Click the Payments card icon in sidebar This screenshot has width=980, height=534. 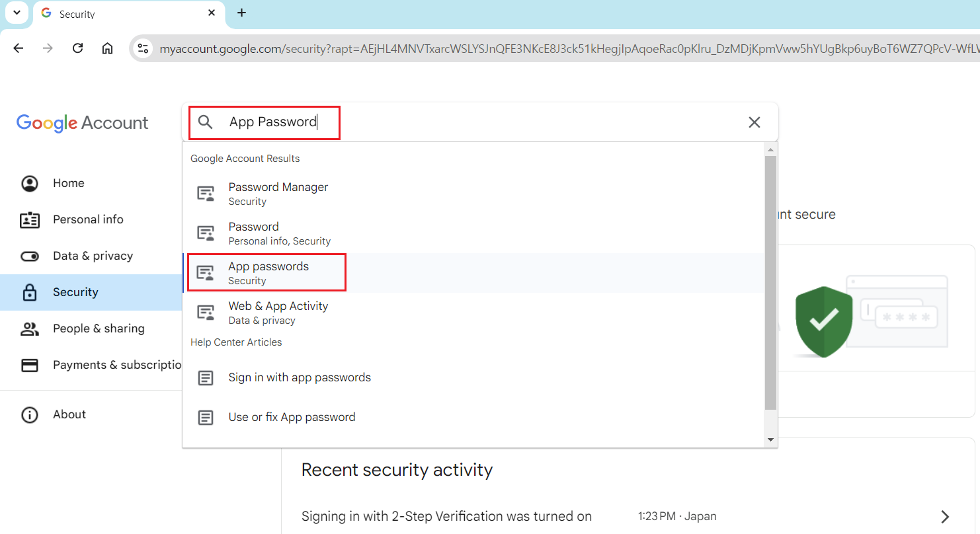click(30, 365)
